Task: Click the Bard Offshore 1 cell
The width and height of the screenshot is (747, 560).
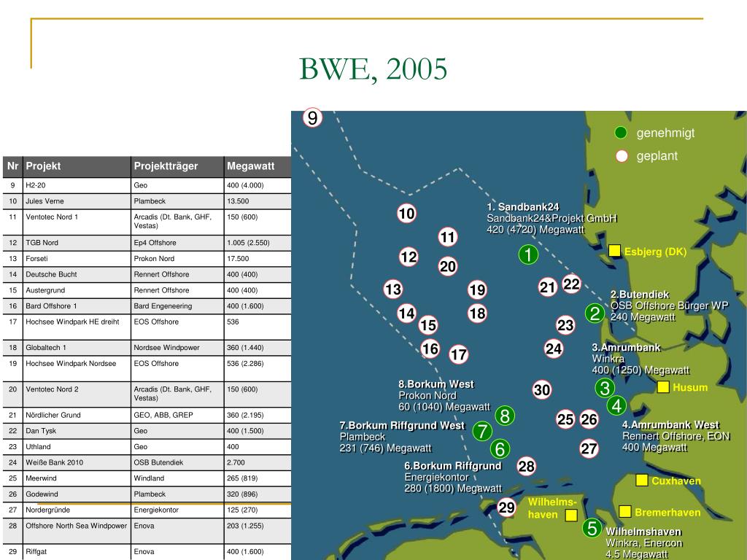Action: click(x=77, y=306)
